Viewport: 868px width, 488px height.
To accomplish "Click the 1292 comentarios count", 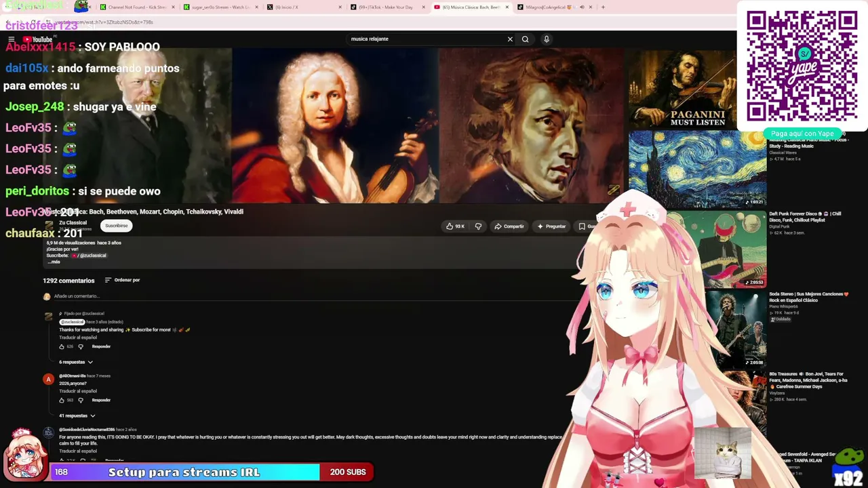I will point(68,281).
